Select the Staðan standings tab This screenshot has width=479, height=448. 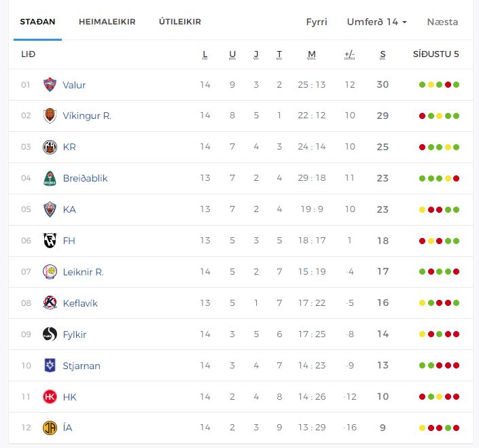37,22
